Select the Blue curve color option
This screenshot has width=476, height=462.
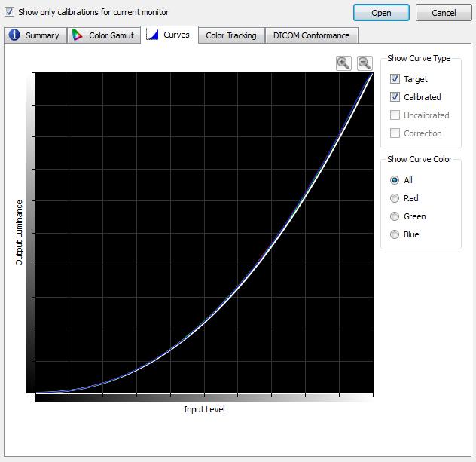pyautogui.click(x=395, y=234)
